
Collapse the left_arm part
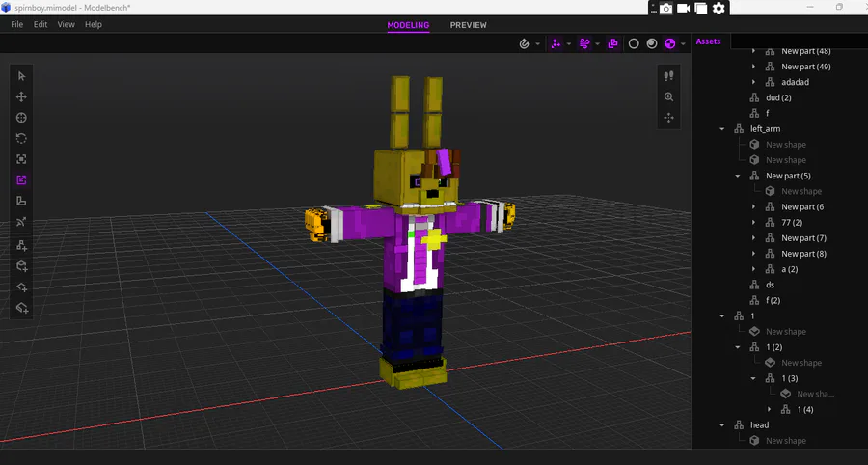point(721,129)
